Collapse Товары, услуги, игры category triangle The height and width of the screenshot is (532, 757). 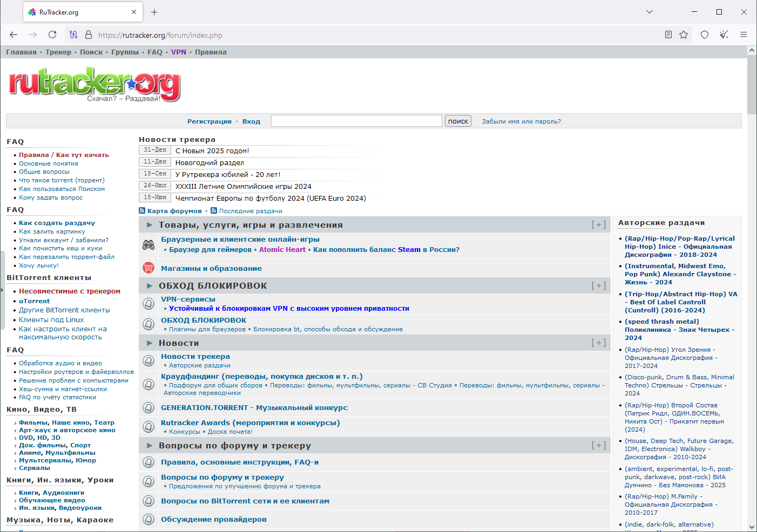[150, 225]
